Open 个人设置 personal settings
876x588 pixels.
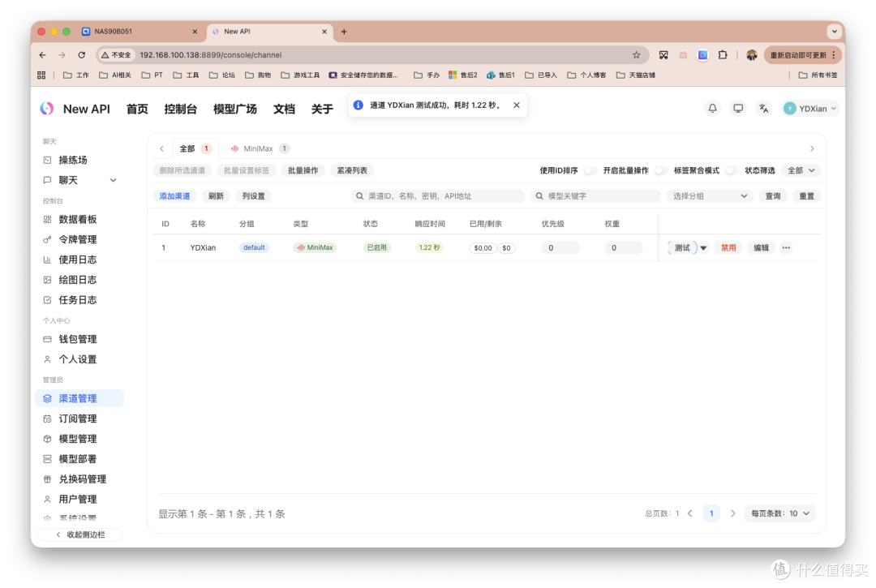tap(79, 359)
